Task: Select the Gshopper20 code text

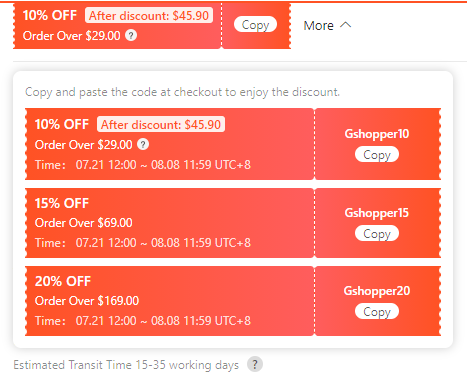Action: click(x=377, y=291)
